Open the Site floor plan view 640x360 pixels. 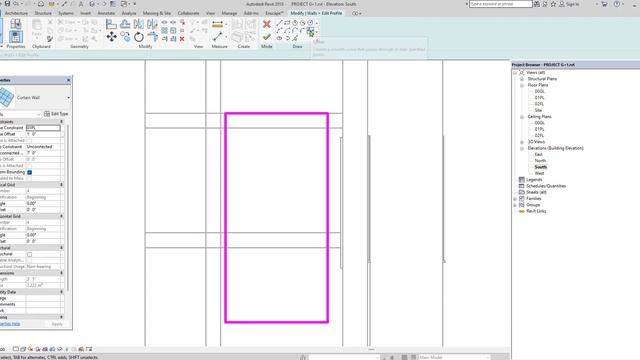coord(538,110)
